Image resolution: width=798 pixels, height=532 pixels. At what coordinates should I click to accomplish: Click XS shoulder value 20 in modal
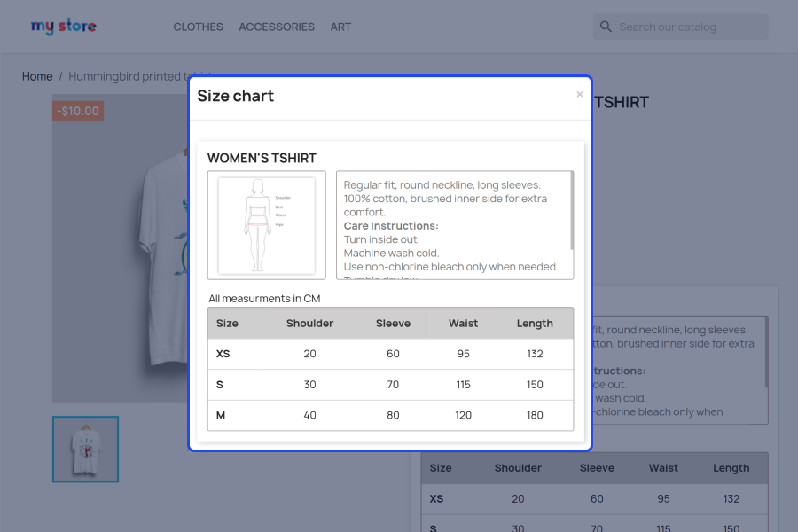309,354
